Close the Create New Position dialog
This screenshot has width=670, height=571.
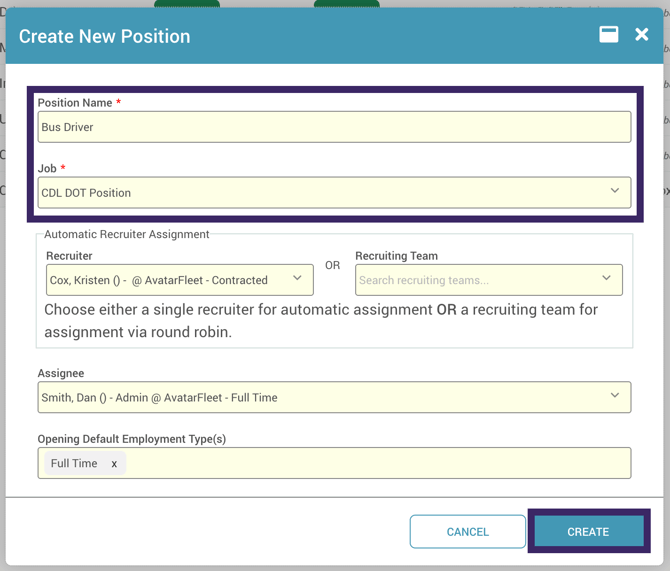point(642,35)
